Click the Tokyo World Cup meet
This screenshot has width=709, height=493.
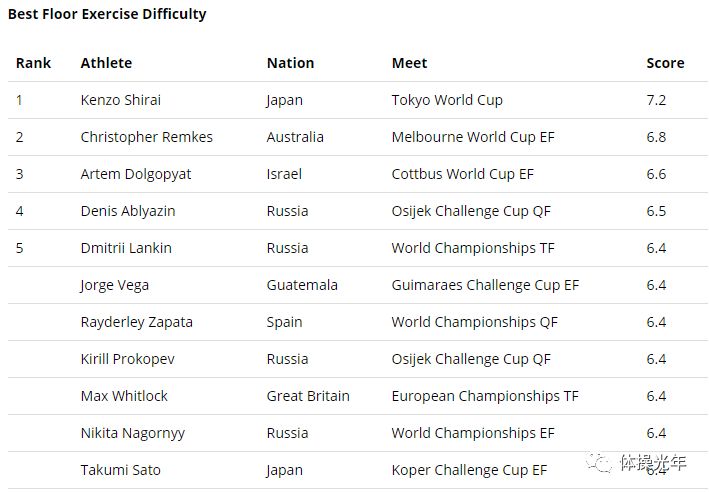(447, 100)
